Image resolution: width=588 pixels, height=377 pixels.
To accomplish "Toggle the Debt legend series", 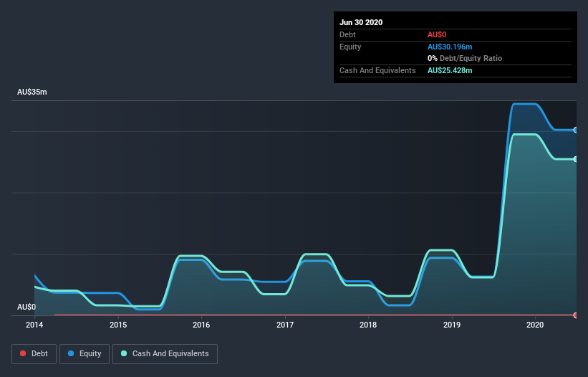I will click(x=34, y=354).
